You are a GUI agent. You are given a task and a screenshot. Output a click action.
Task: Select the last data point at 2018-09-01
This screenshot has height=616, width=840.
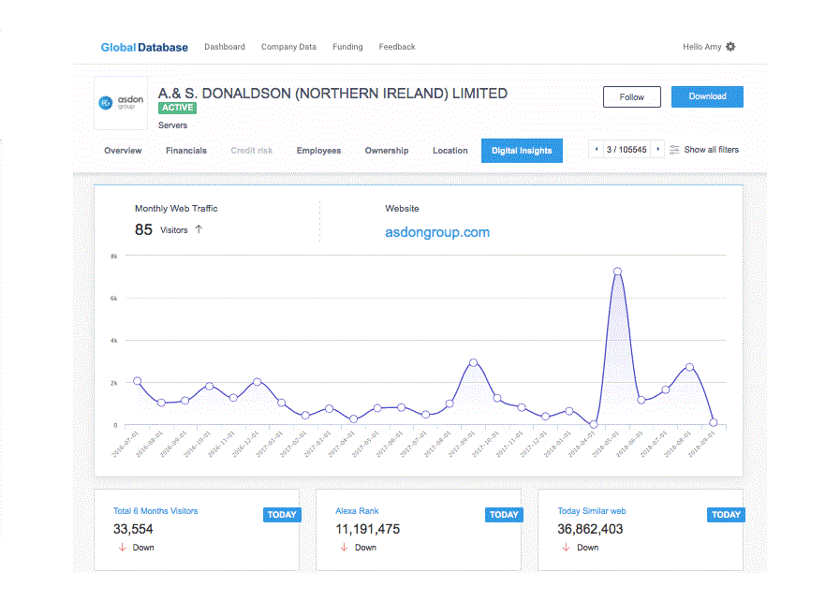coord(713,422)
